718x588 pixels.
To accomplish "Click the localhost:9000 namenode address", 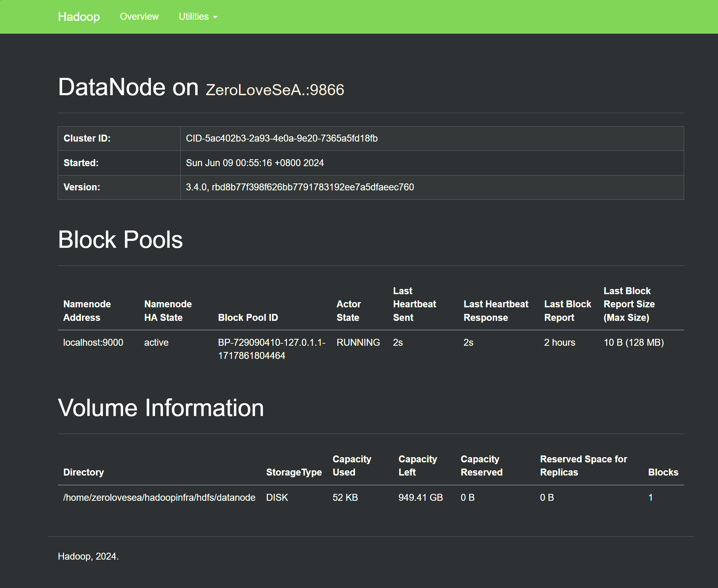I will coord(93,343).
